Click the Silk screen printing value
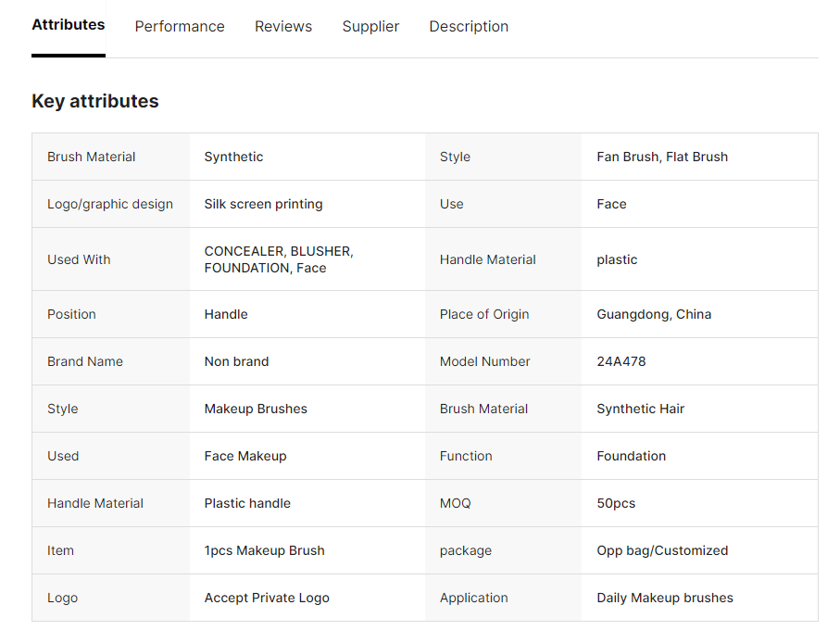The width and height of the screenshot is (840, 643). 263,204
